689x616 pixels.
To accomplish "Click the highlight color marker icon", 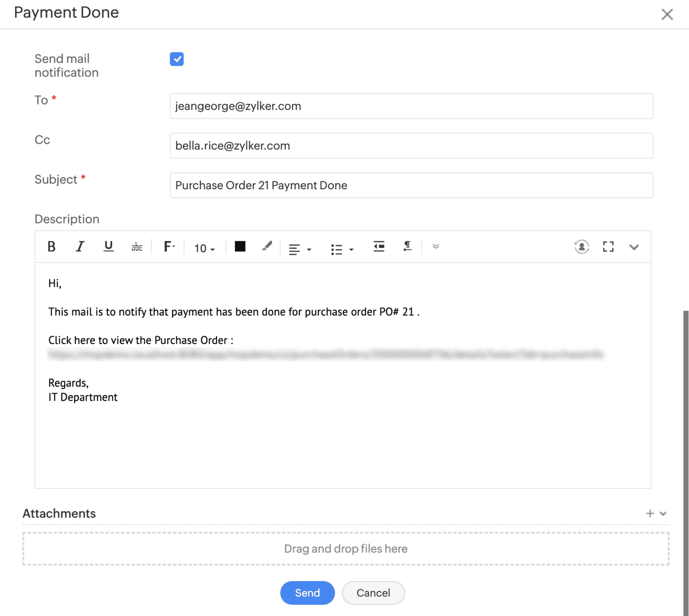I will [x=267, y=246].
